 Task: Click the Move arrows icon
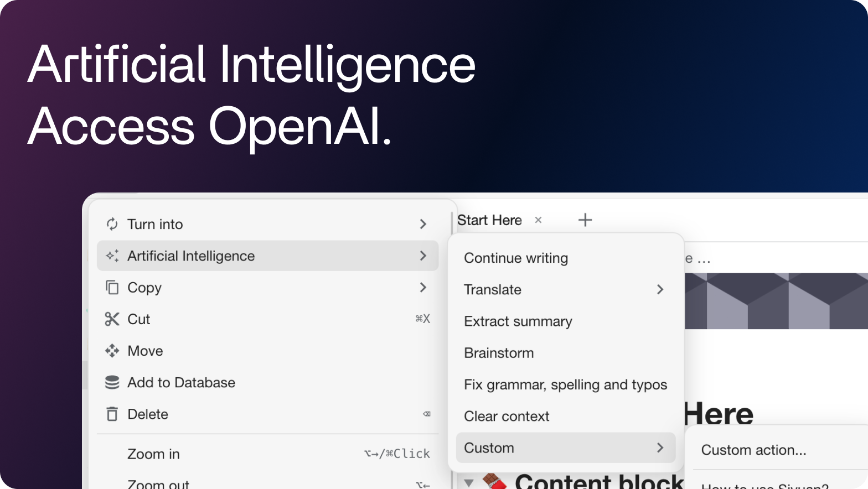(112, 351)
